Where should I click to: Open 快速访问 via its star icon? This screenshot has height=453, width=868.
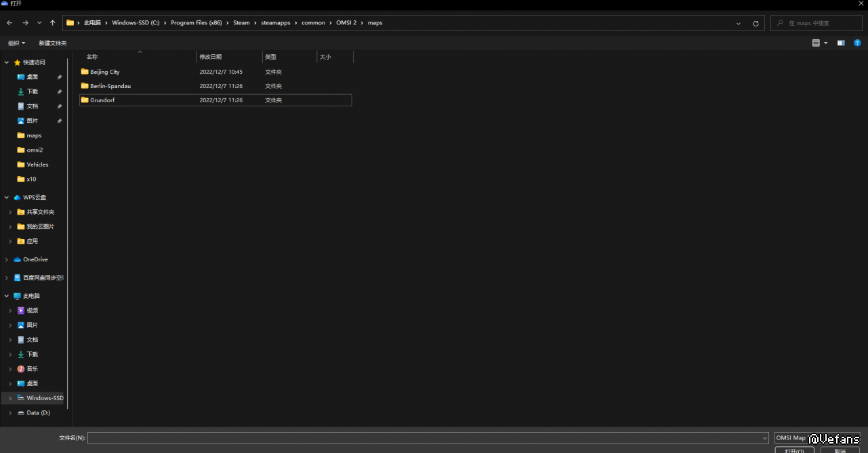coord(17,62)
